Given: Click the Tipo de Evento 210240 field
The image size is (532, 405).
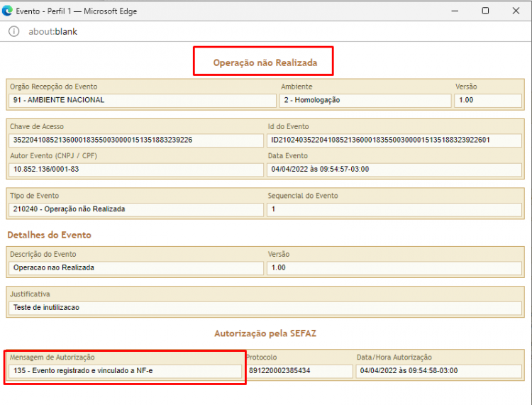Looking at the screenshot, I should [x=136, y=210].
